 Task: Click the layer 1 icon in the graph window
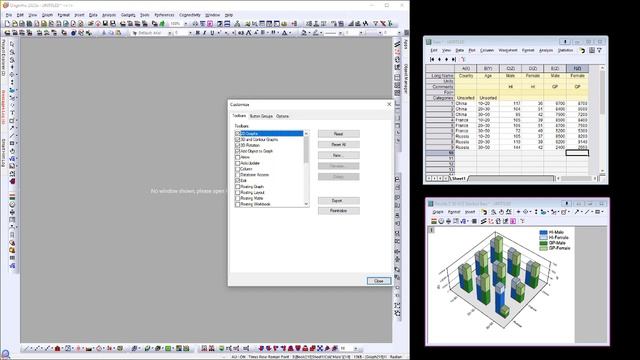(432, 230)
